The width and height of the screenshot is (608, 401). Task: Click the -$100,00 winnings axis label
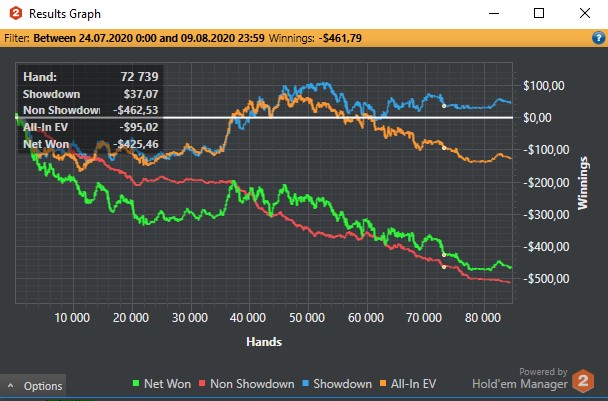click(546, 150)
